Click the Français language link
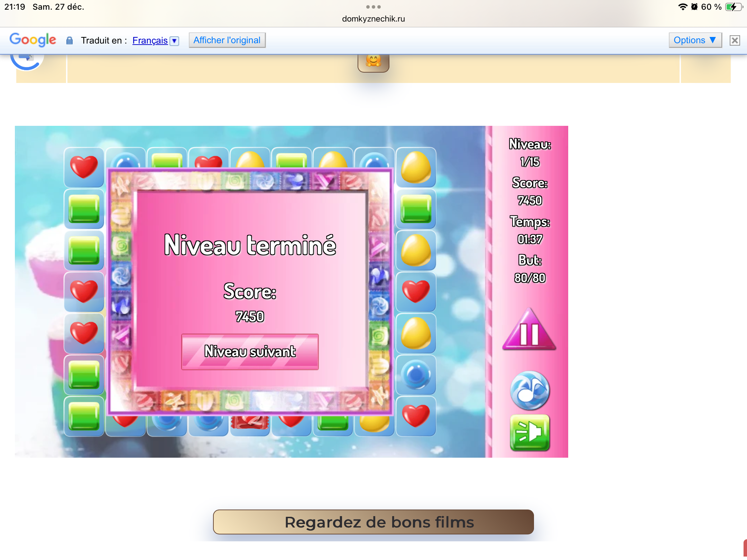Image resolution: width=747 pixels, height=560 pixels. click(x=150, y=40)
